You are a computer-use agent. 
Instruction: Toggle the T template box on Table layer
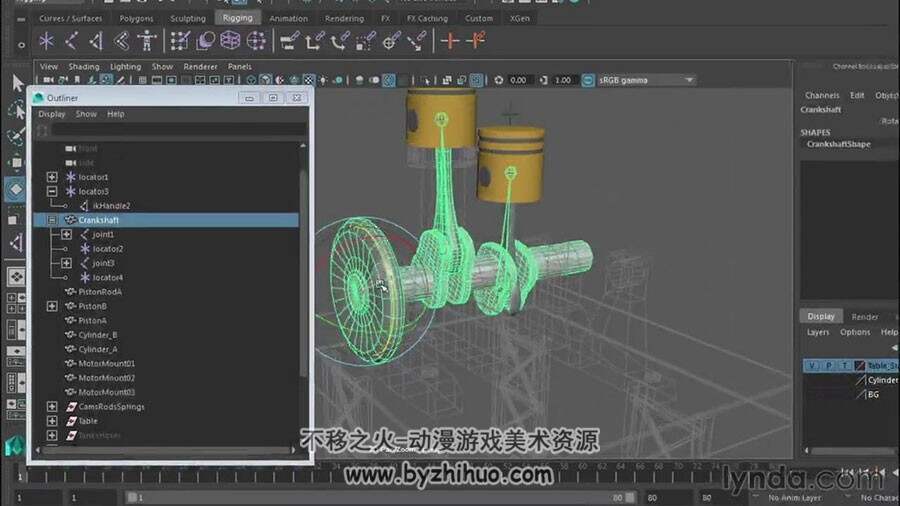pos(844,365)
